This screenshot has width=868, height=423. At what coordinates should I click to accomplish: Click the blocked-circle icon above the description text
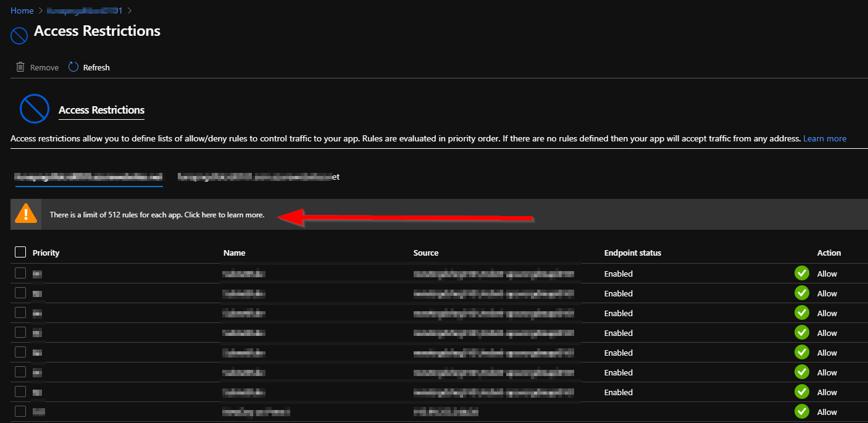[x=34, y=108]
